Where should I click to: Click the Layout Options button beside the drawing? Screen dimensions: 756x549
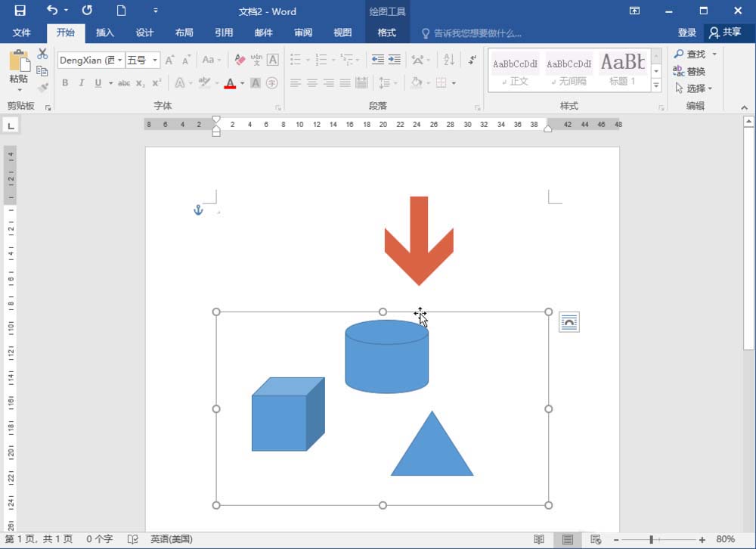tap(569, 321)
